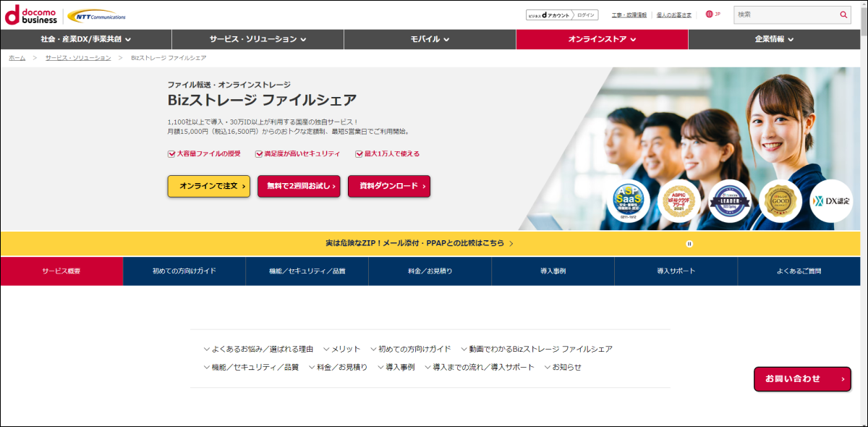The image size is (868, 427).
Task: Select the GOOD product award badge
Action: 780,200
